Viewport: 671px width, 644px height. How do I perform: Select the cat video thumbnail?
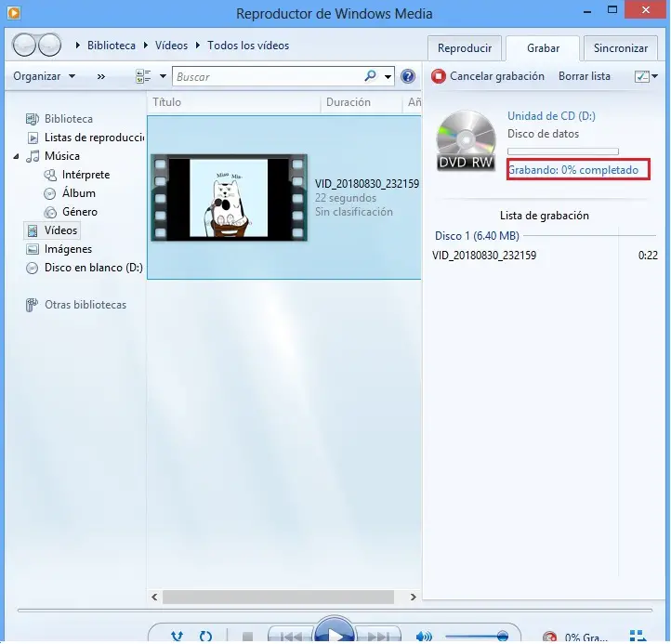(229, 198)
